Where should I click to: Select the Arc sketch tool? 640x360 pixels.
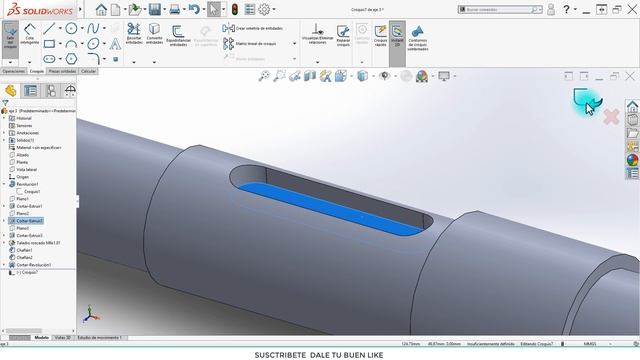71,44
